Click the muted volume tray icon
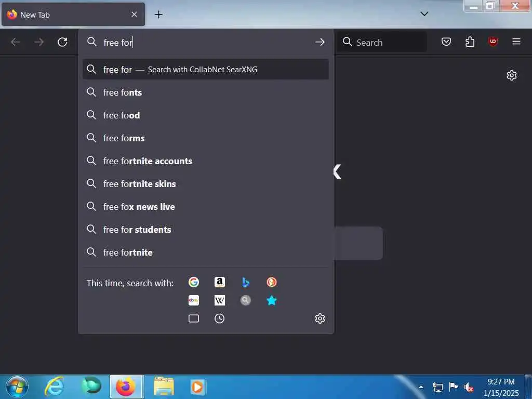Viewport: 532px width, 399px height. tap(469, 387)
